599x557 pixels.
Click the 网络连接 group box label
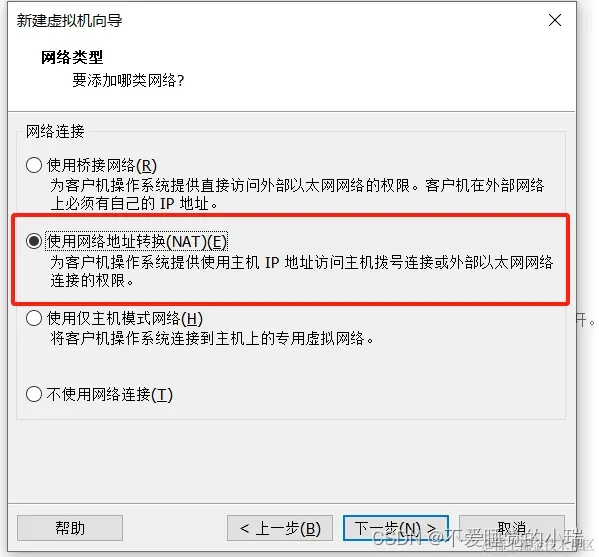55,131
